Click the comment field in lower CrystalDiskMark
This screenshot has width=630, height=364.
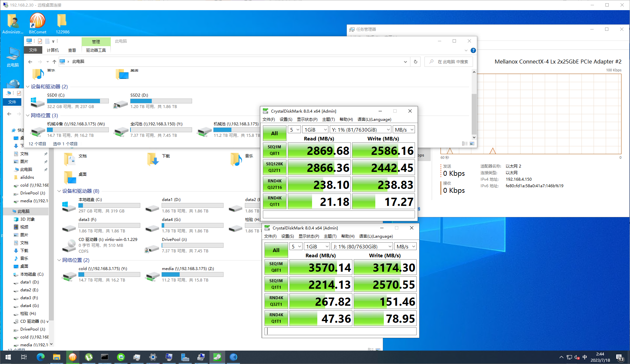pos(341,331)
